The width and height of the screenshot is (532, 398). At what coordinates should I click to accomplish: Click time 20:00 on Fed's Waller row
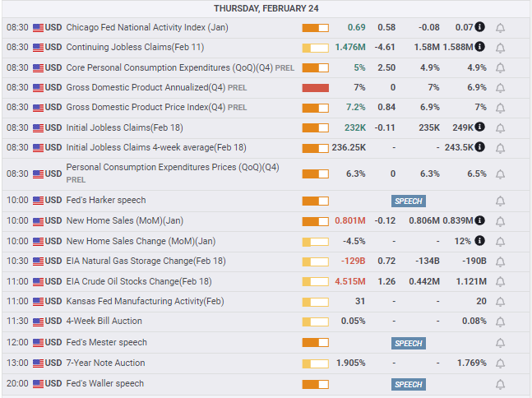[x=17, y=383]
